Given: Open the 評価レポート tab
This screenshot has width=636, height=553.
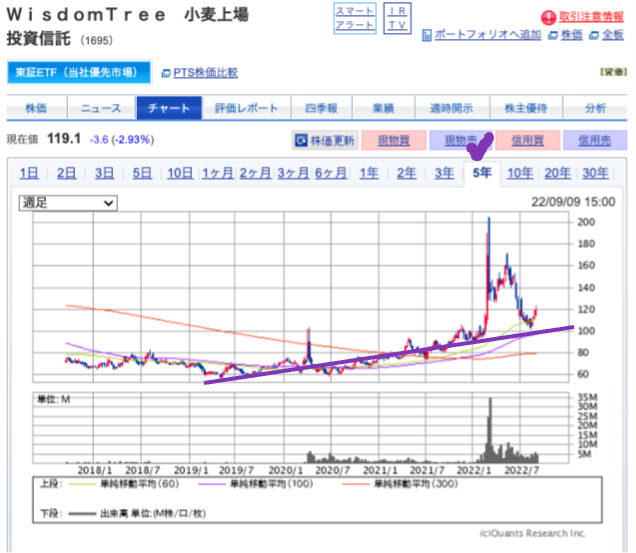Looking at the screenshot, I should point(246,108).
